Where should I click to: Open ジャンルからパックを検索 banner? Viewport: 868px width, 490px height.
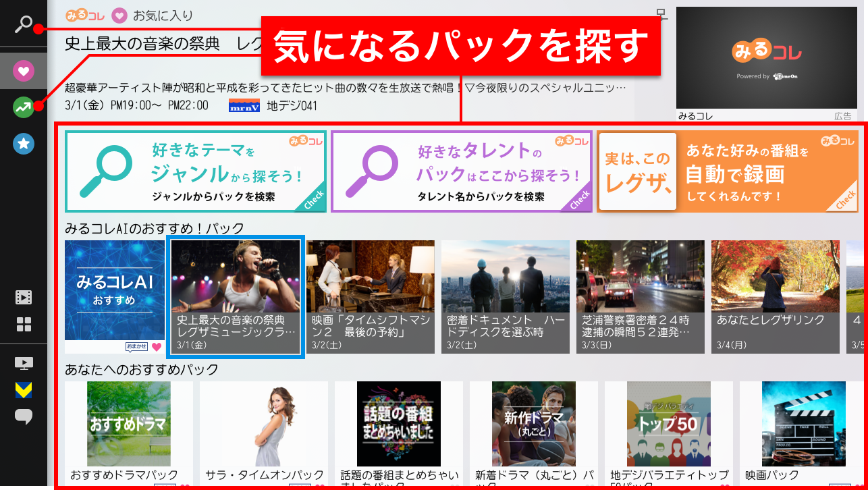point(196,171)
